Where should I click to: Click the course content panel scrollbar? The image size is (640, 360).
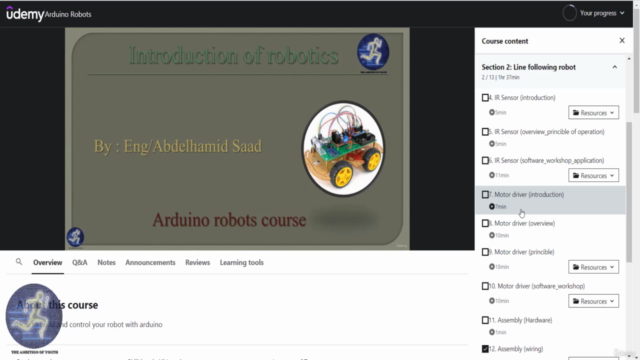[629, 192]
